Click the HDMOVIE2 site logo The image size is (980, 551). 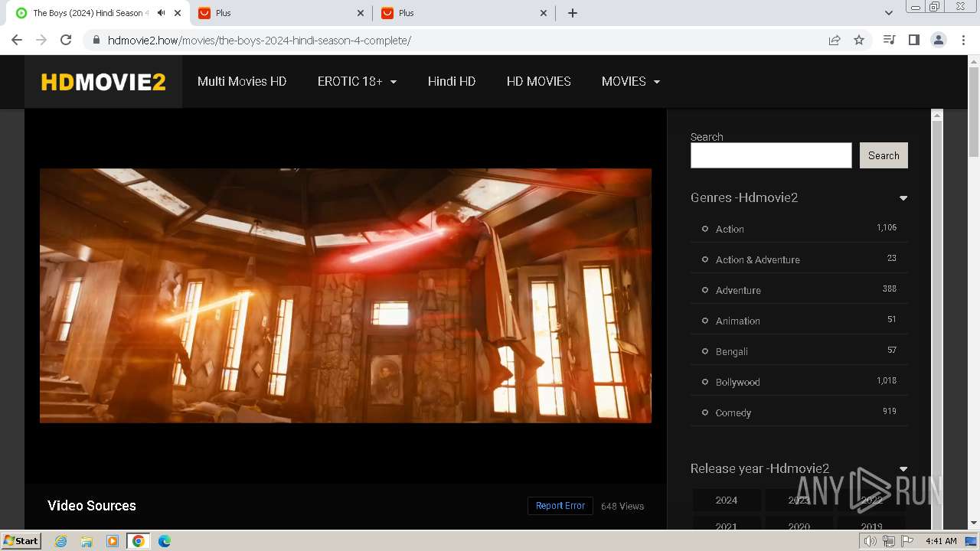[103, 82]
